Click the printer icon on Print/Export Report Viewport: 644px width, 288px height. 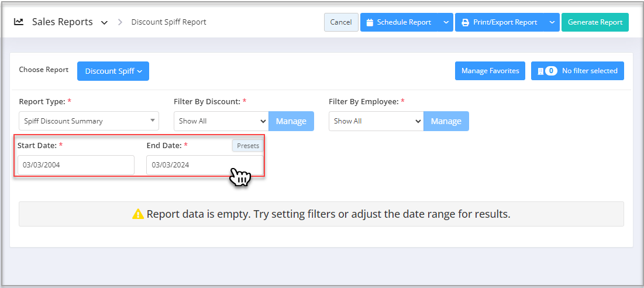[x=466, y=22]
